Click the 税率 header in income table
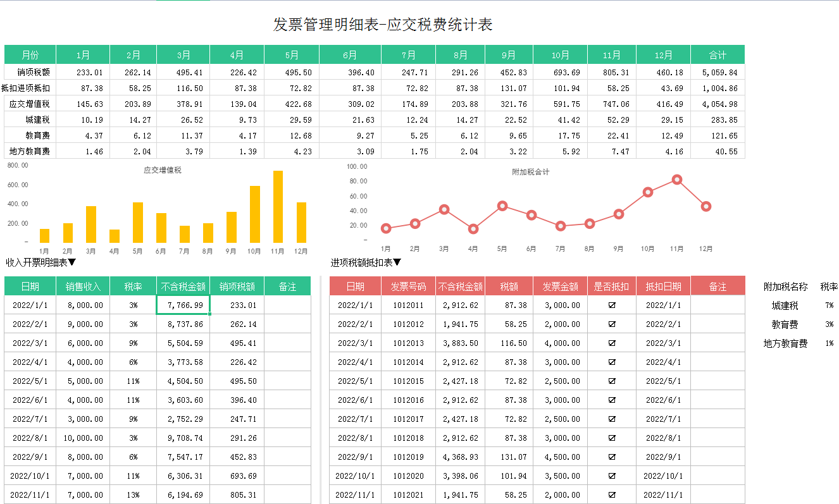The height and width of the screenshot is (504, 839). click(133, 286)
